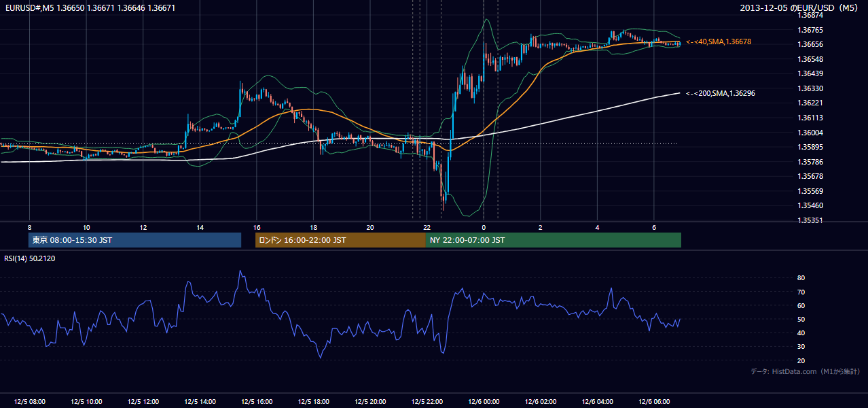Click the 12/6 02:00 date label
The image size is (868, 408).
coord(540,402)
